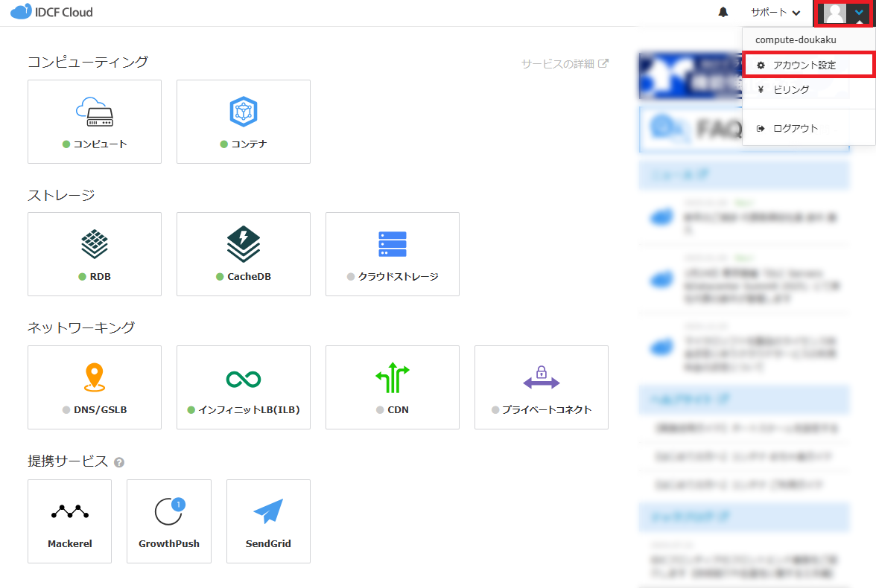Launch the Mackerel partner service
Screen dimensions: 876x588
pyautogui.click(x=69, y=521)
